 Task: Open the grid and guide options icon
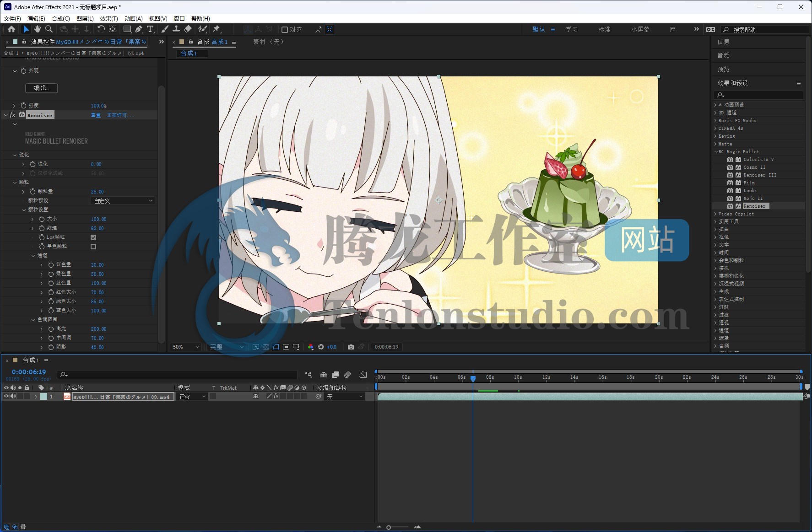296,347
